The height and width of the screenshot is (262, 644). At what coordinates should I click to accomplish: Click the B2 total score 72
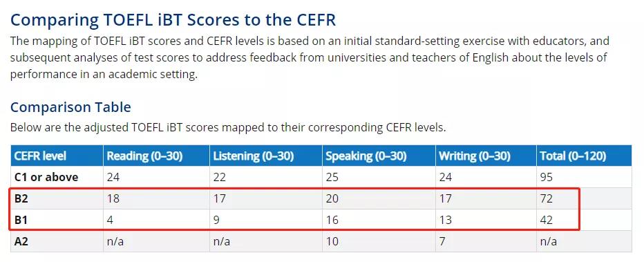[x=547, y=199]
